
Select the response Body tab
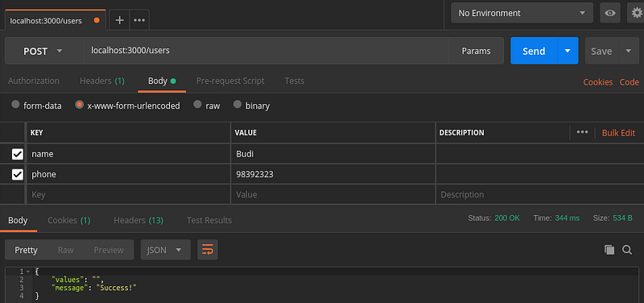point(18,220)
